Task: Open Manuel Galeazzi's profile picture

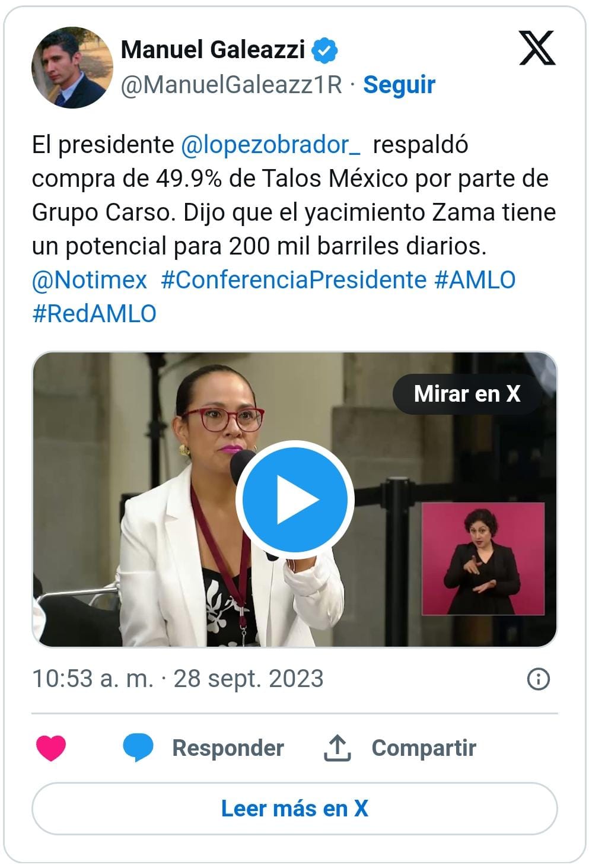Action: (72, 67)
